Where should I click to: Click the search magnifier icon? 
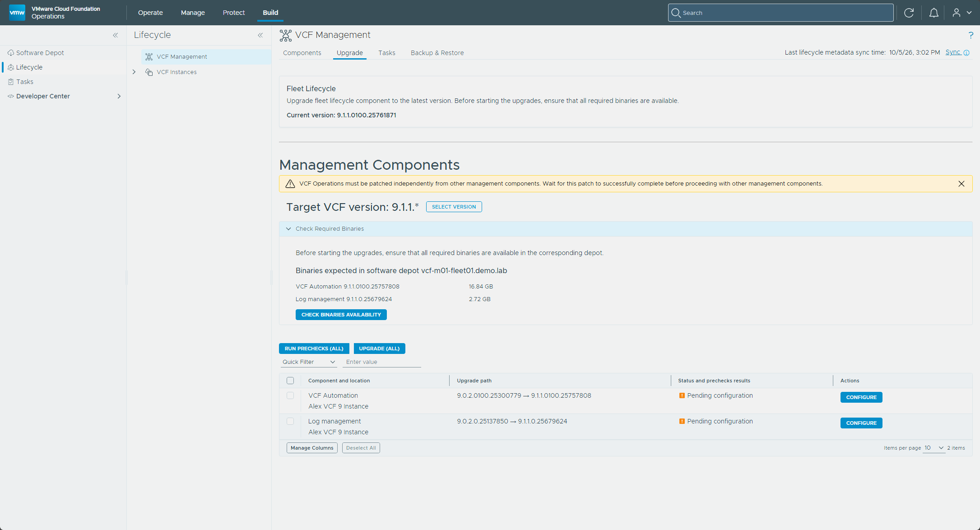point(676,13)
